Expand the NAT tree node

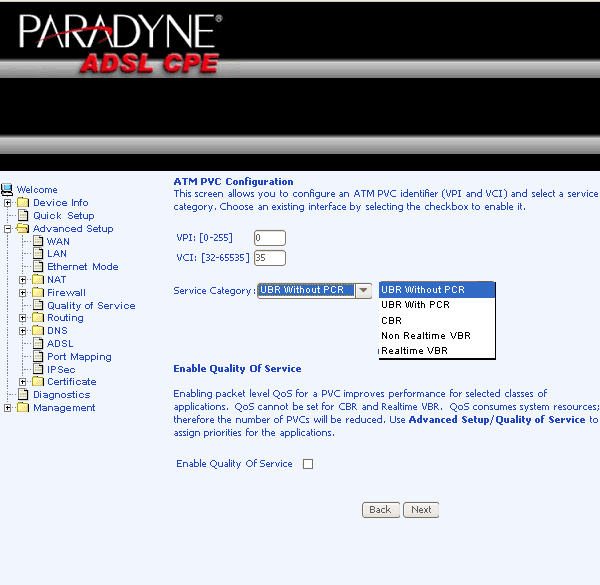[23, 280]
